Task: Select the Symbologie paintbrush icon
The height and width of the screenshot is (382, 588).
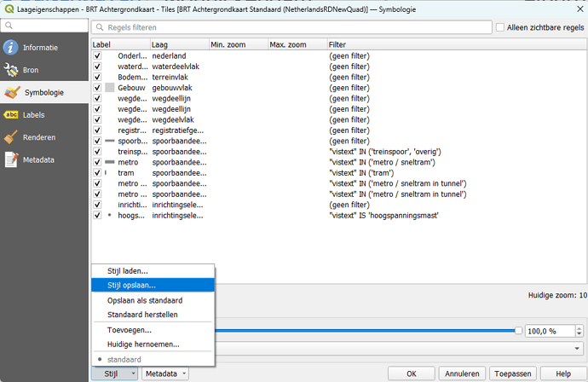Action: pos(12,92)
